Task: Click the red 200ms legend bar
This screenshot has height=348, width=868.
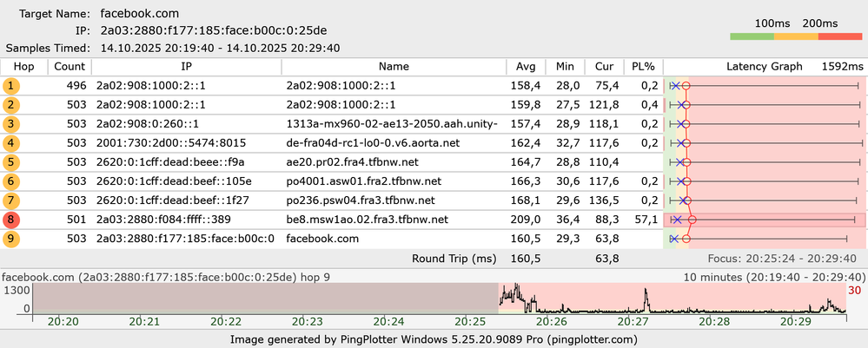Action: (840, 37)
